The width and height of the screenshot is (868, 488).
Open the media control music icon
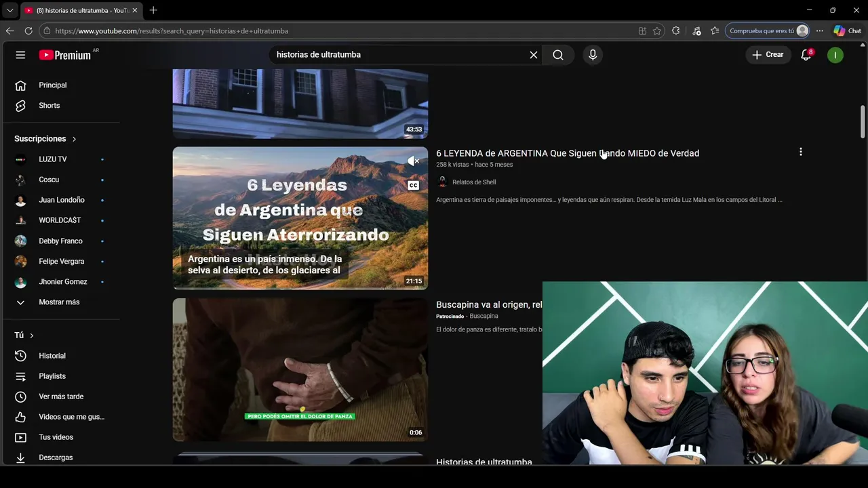point(696,30)
